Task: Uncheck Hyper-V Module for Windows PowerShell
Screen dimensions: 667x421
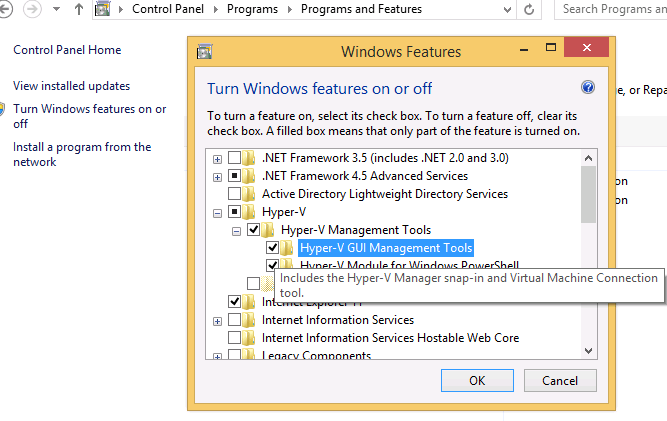Action: click(272, 265)
